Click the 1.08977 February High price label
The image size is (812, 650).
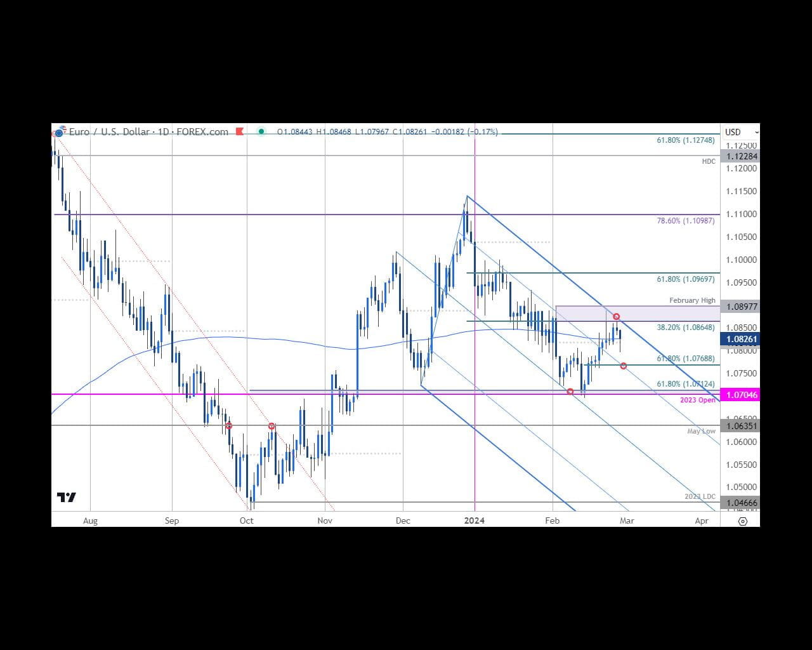pos(740,307)
